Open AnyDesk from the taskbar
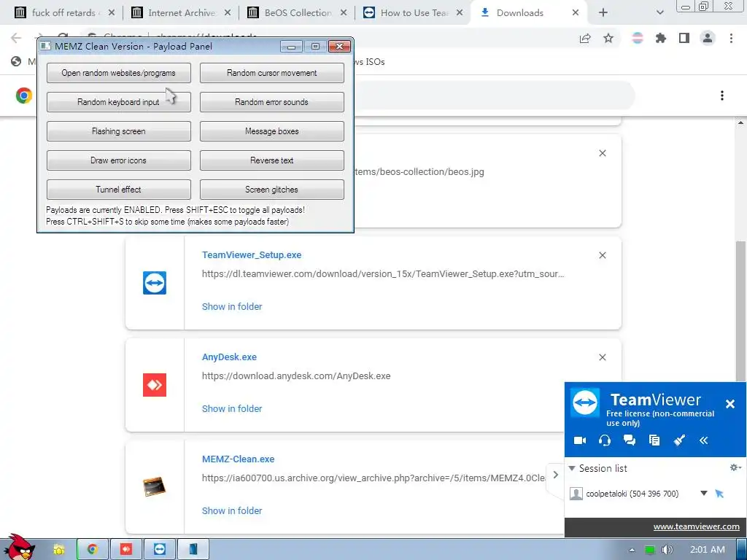Viewport: 747px width, 560px height. click(x=125, y=550)
